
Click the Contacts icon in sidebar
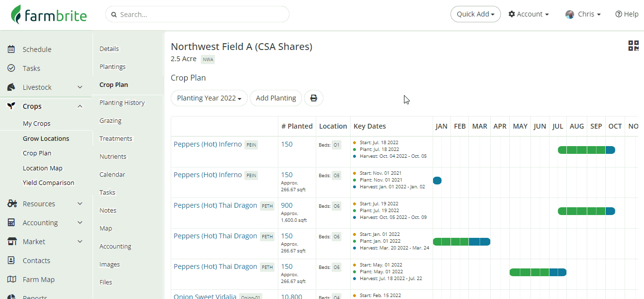coord(12,261)
